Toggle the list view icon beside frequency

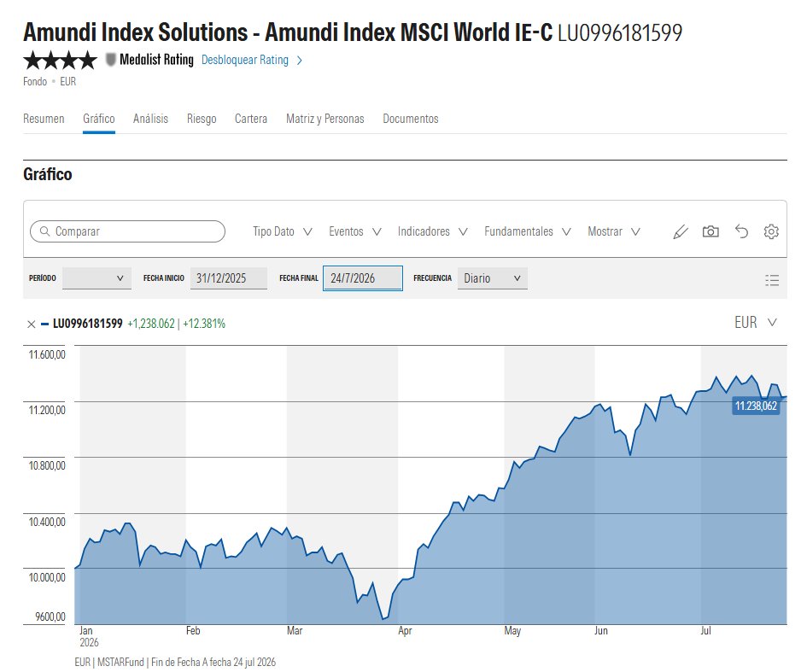point(772,279)
